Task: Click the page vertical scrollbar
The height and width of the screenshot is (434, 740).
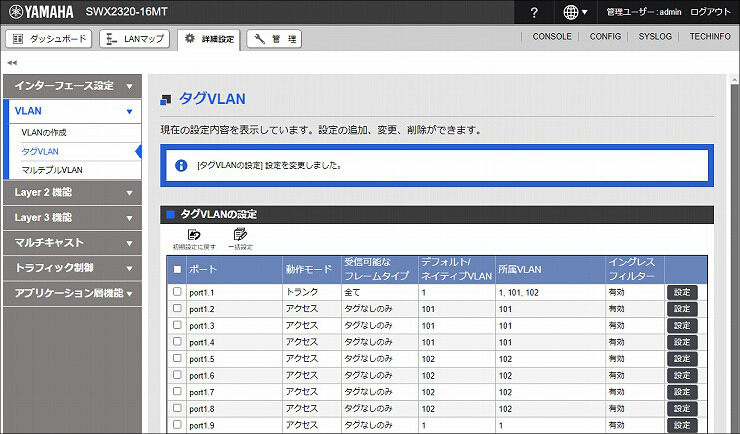Action: point(735,255)
